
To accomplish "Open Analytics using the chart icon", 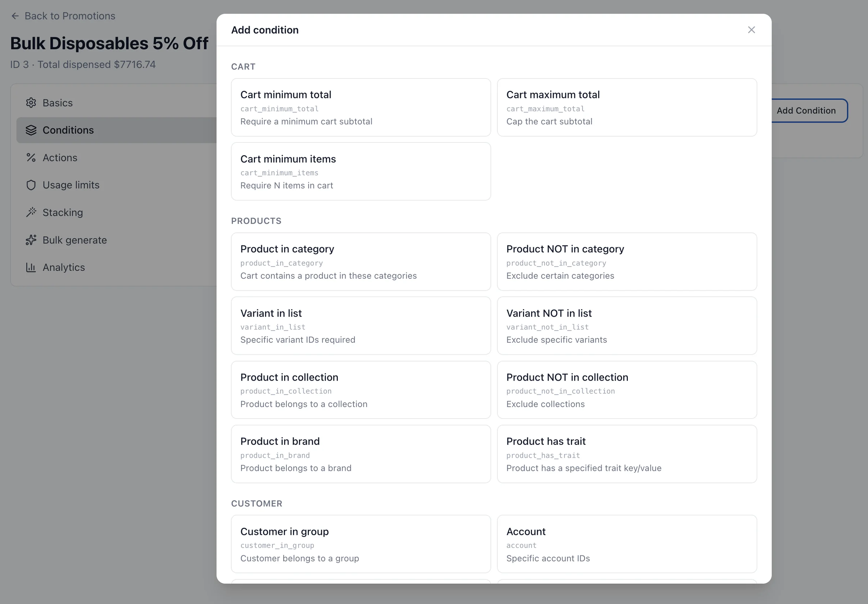I will tap(31, 267).
